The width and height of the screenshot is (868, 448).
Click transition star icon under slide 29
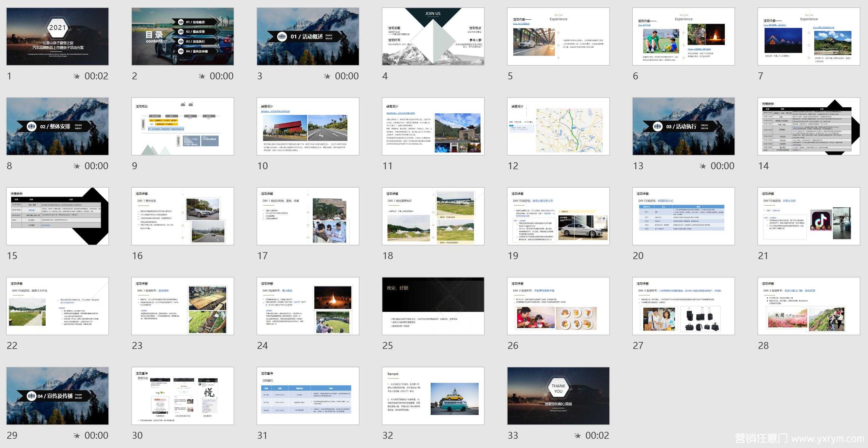pos(77,436)
